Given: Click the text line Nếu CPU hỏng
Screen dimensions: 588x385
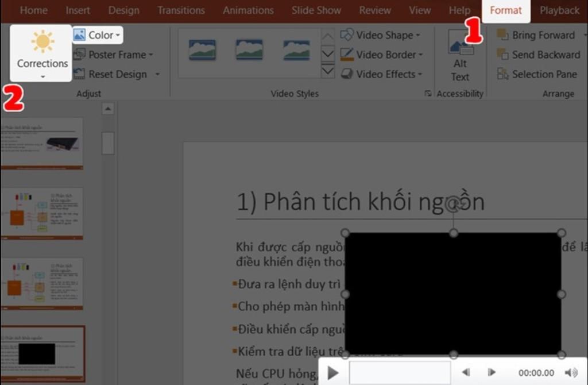Looking at the screenshot, I should pos(277,374).
